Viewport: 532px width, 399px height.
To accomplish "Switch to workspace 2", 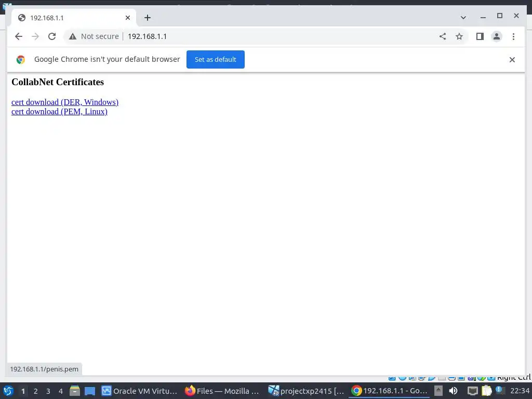I will pos(36,391).
